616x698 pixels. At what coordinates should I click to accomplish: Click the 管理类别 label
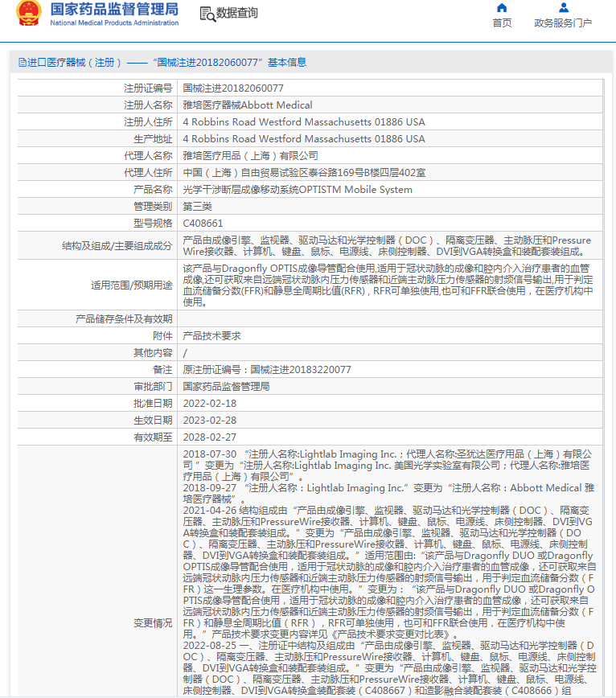coord(153,207)
